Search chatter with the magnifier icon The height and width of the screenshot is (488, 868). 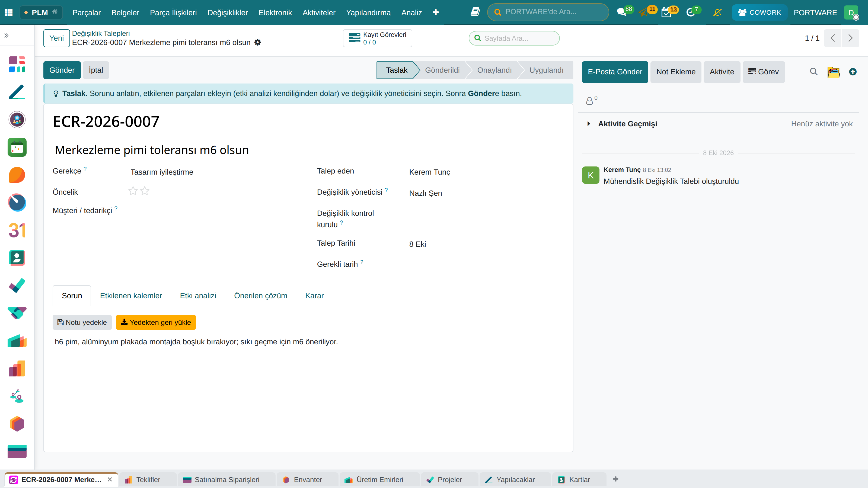813,72
